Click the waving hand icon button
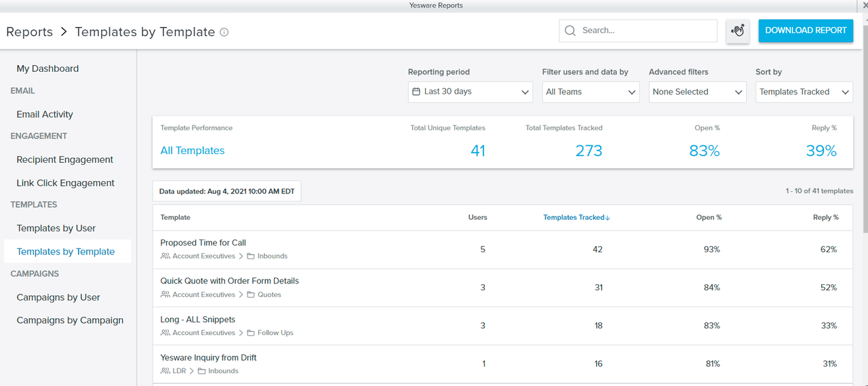Viewport: 868px width, 386px height. point(738,31)
